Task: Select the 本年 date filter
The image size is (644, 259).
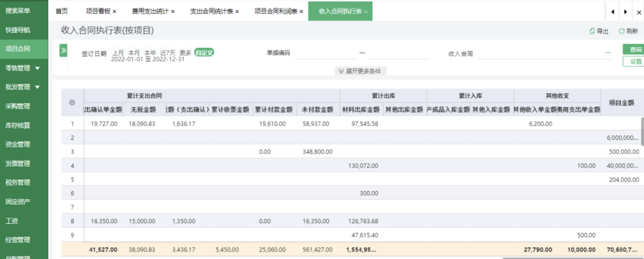Action: click(150, 52)
